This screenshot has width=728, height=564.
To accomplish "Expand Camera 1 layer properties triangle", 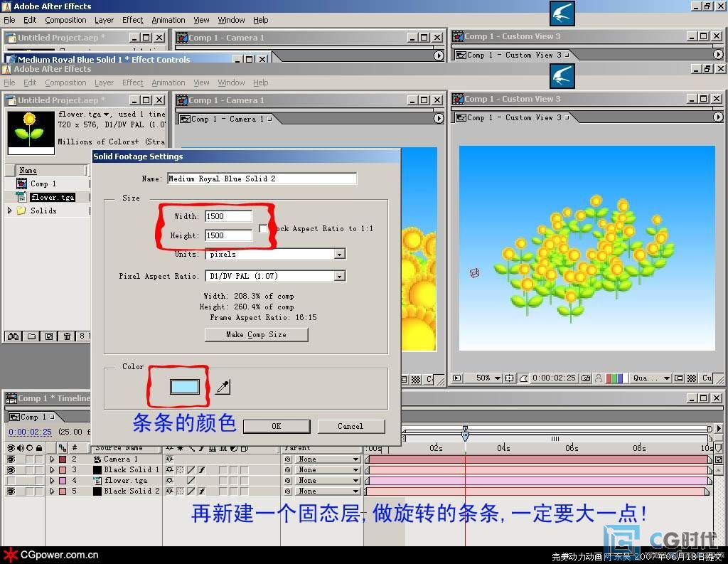I will click(x=52, y=459).
